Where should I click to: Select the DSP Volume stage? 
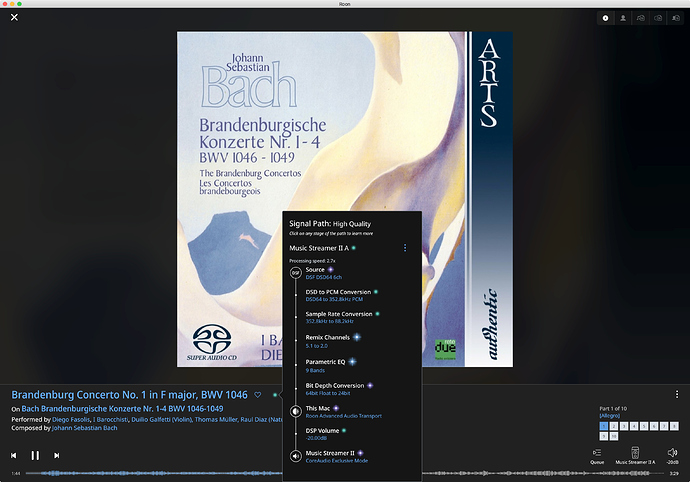coord(322,430)
